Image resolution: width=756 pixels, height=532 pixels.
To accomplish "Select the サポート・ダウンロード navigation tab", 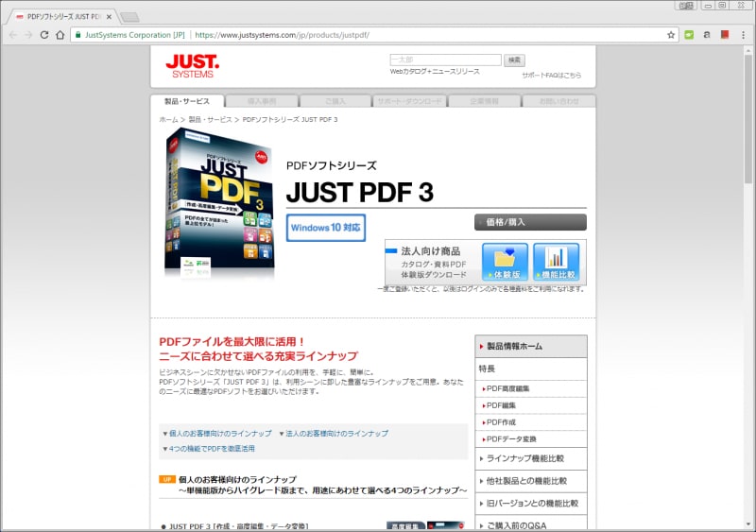I will (x=409, y=101).
